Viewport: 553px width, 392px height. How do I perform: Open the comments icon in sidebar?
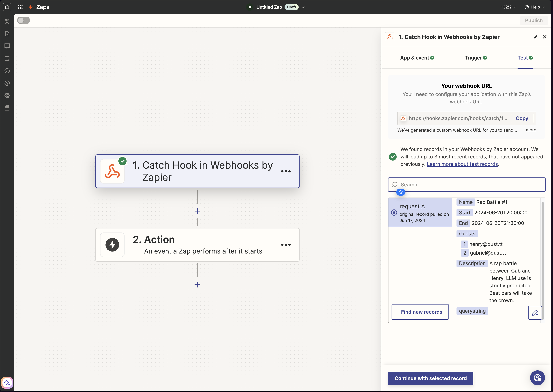(7, 46)
